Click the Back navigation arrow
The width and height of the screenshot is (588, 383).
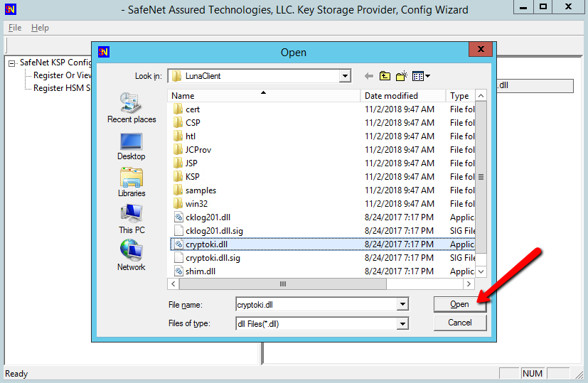(368, 76)
